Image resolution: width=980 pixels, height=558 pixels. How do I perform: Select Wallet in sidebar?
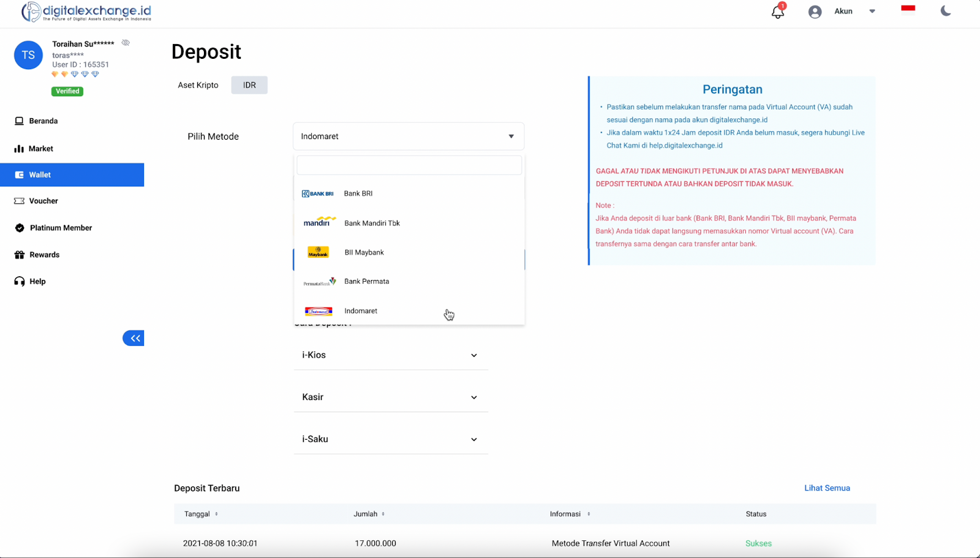tap(72, 175)
